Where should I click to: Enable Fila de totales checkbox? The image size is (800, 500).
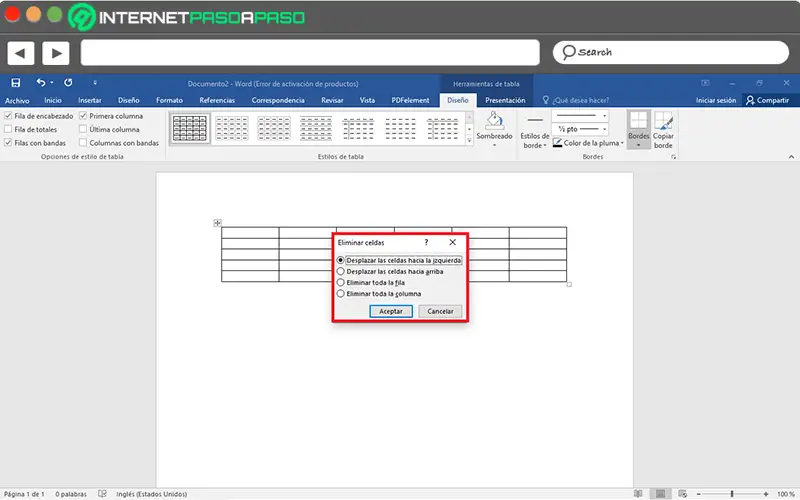[x=8, y=129]
